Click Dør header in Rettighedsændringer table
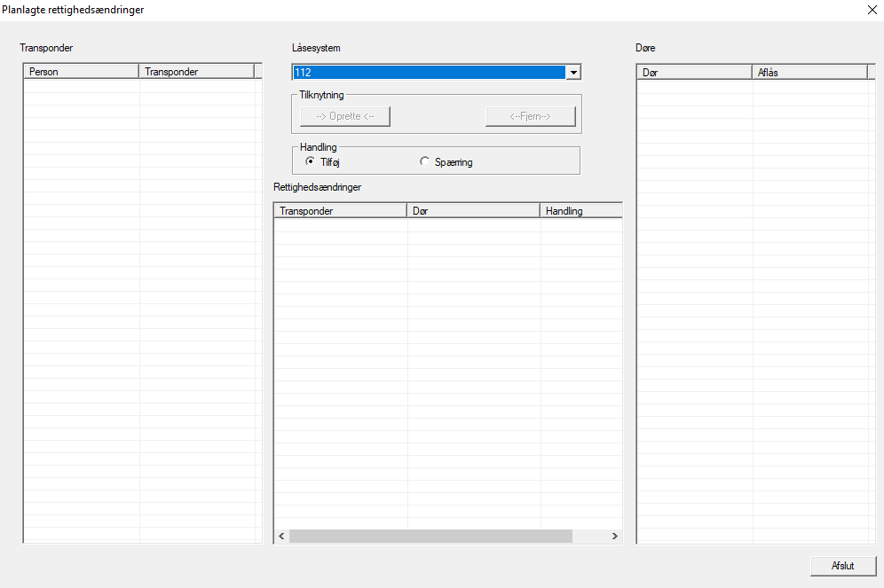Viewport: 884px width, 588px height. 473,211
